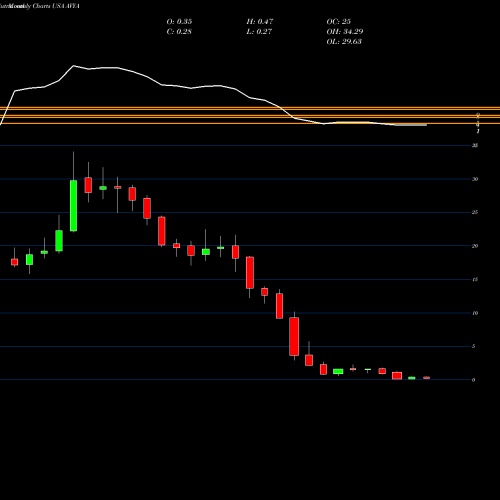Click the 20 price axis label
The height and width of the screenshot is (500, 500).
(x=475, y=246)
